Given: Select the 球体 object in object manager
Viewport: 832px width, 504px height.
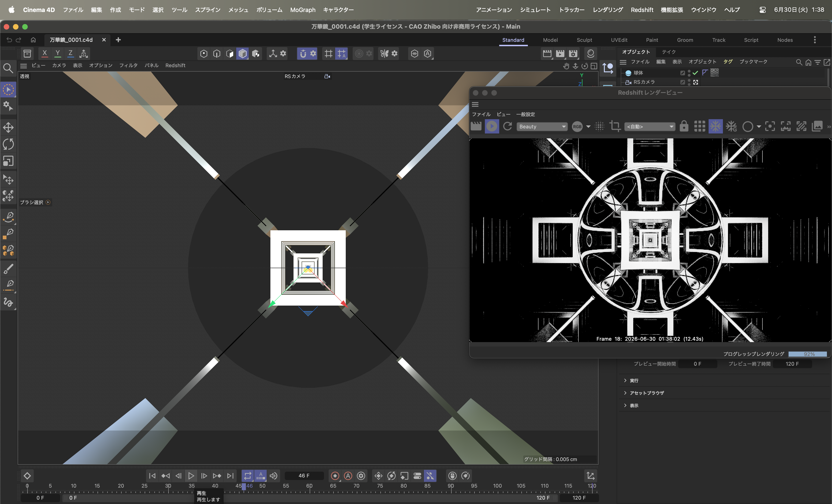Looking at the screenshot, I should click(638, 73).
